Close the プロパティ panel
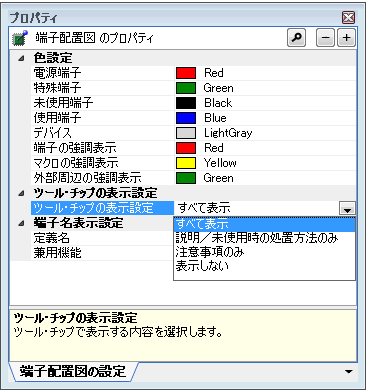369x391 pixels. click(348, 17)
